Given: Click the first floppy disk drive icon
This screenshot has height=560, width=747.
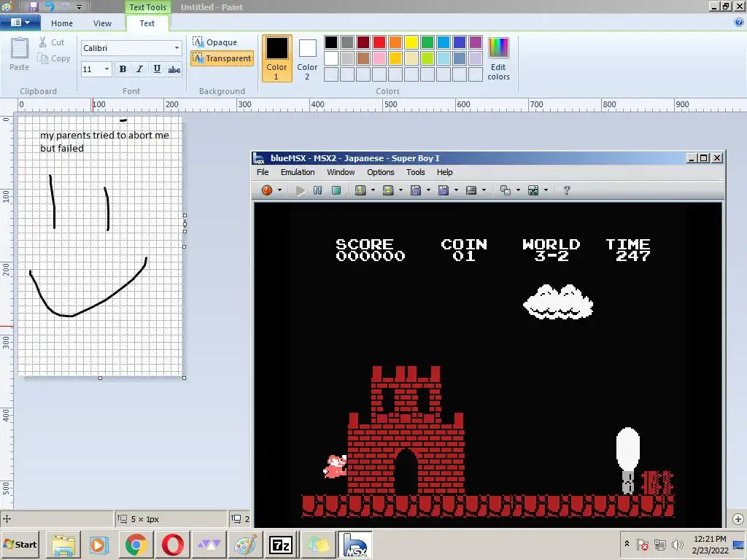Looking at the screenshot, I should 415,190.
